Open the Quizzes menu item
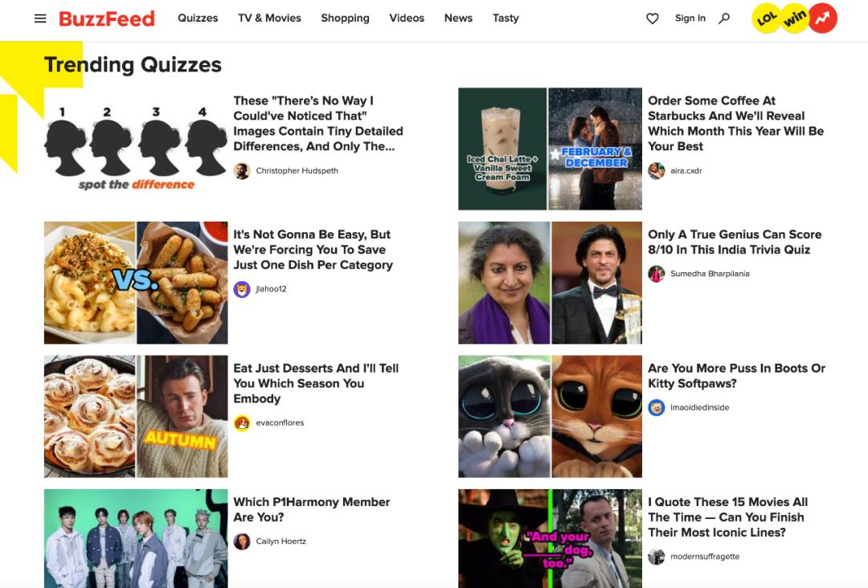Image resolution: width=868 pixels, height=588 pixels. (x=198, y=18)
